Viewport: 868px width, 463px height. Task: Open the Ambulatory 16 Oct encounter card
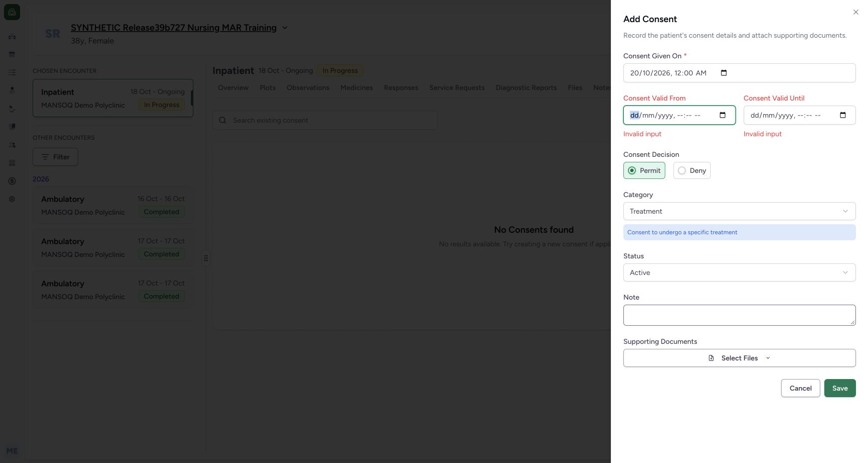point(113,205)
